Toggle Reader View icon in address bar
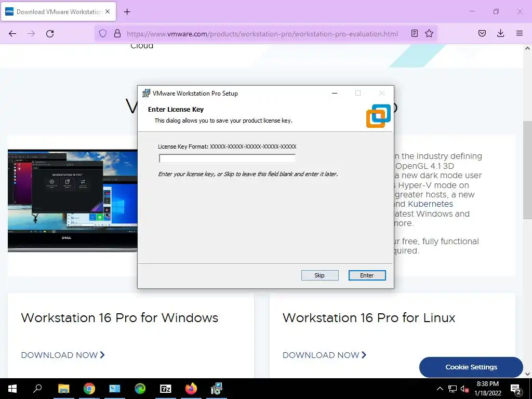The width and height of the screenshot is (532, 399). (414, 33)
